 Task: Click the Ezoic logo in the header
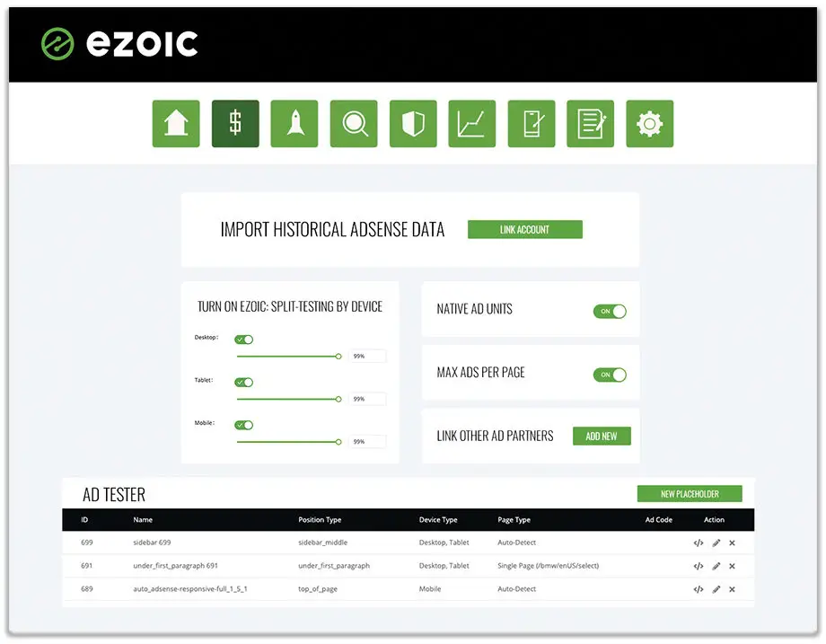pyautogui.click(x=119, y=44)
